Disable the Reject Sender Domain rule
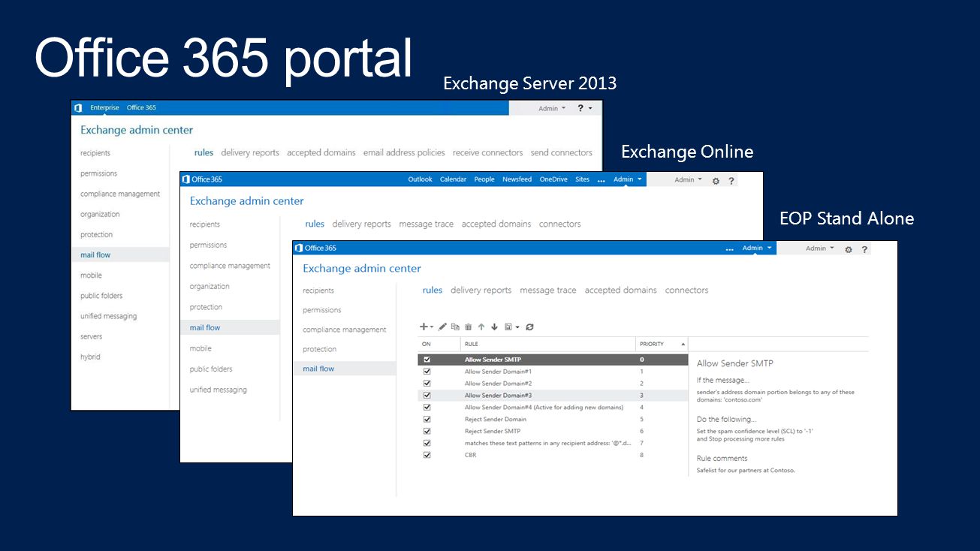This screenshot has width=980, height=551. 427,420
